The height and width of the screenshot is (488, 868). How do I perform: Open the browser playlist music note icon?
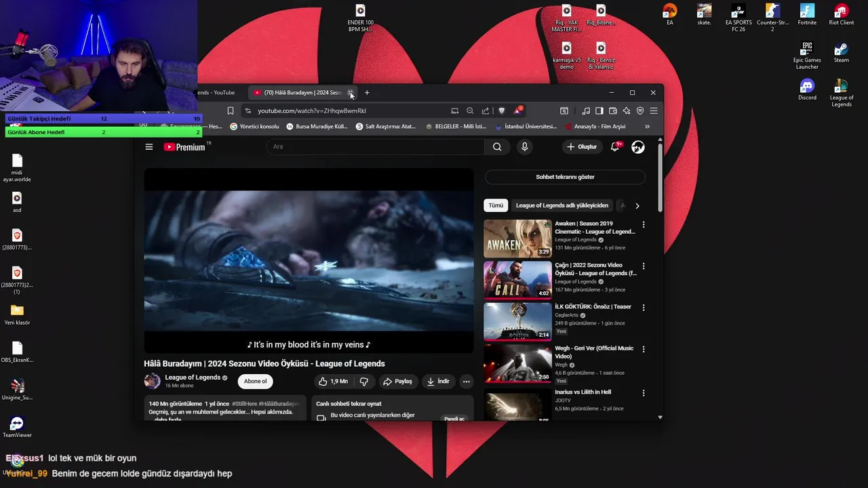(586, 110)
